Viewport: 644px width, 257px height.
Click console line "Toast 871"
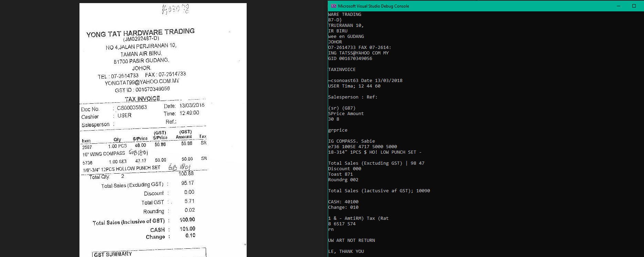341,174
